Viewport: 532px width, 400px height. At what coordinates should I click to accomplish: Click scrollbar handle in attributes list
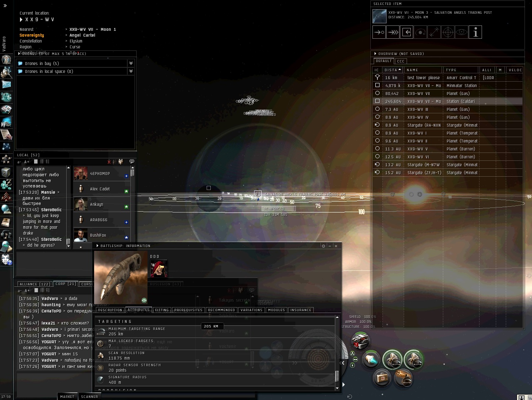337,375
